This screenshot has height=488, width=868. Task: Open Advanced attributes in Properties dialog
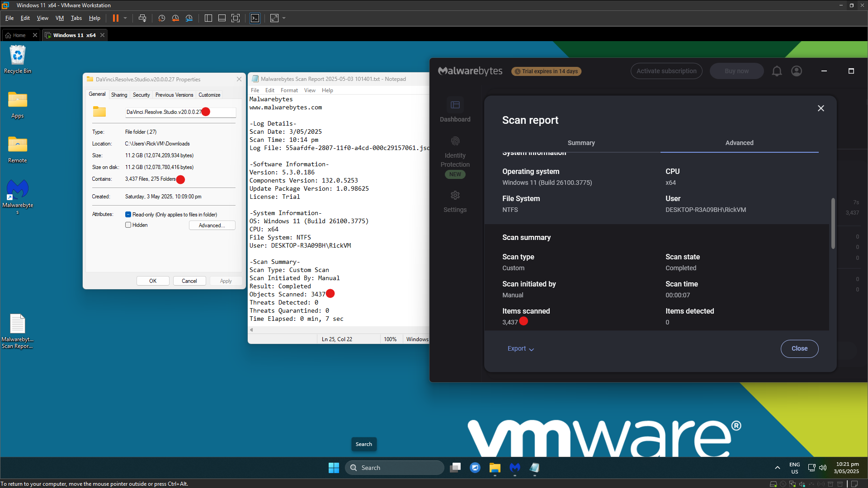coord(212,225)
